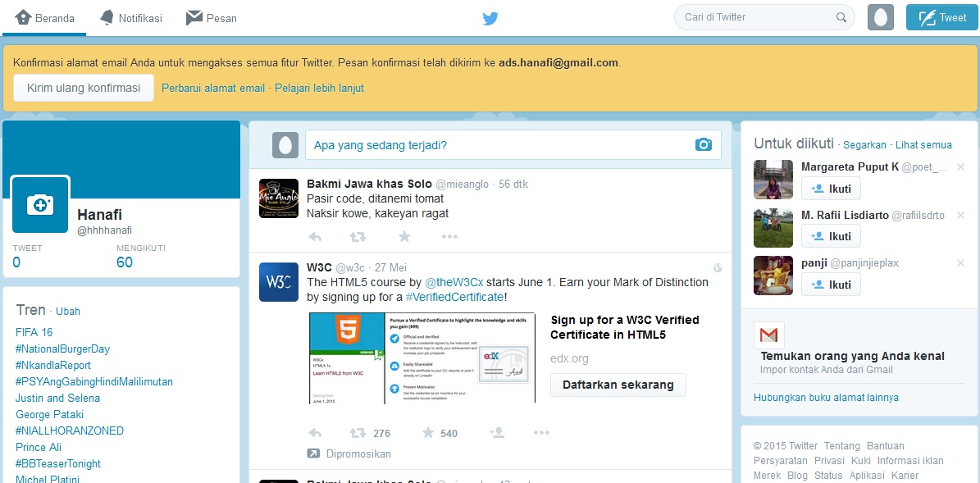Screen dimensions: 980x483
Task: Click M. Rafii Lisdiarto profile photo
Action: click(x=773, y=227)
